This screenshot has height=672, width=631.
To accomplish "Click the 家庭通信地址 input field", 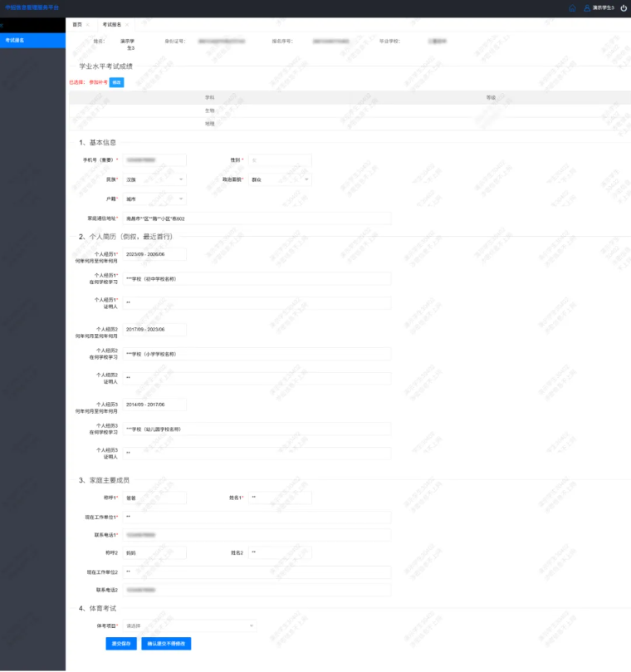I will 257,219.
